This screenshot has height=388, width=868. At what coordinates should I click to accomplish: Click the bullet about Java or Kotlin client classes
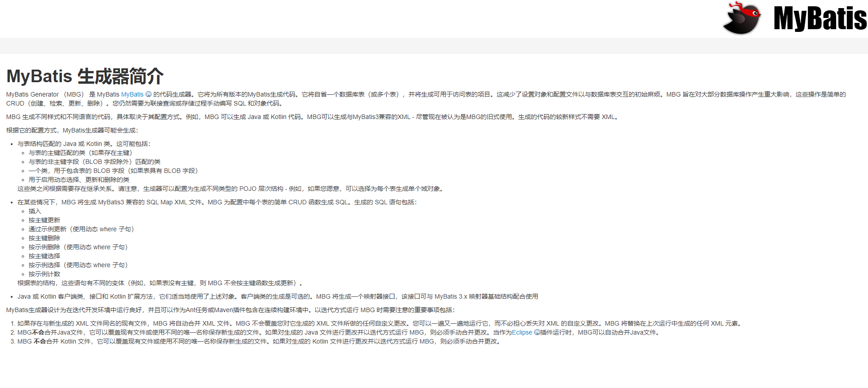tap(278, 296)
